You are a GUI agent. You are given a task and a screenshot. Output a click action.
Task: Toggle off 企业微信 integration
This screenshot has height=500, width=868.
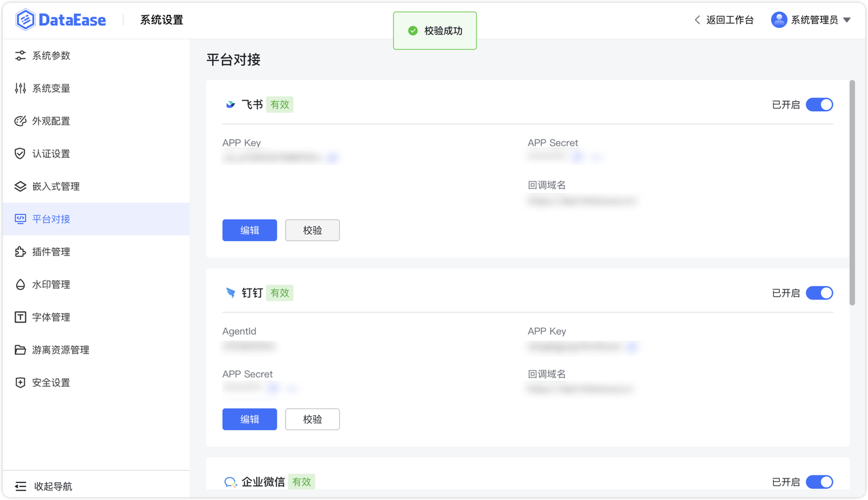[x=819, y=482]
